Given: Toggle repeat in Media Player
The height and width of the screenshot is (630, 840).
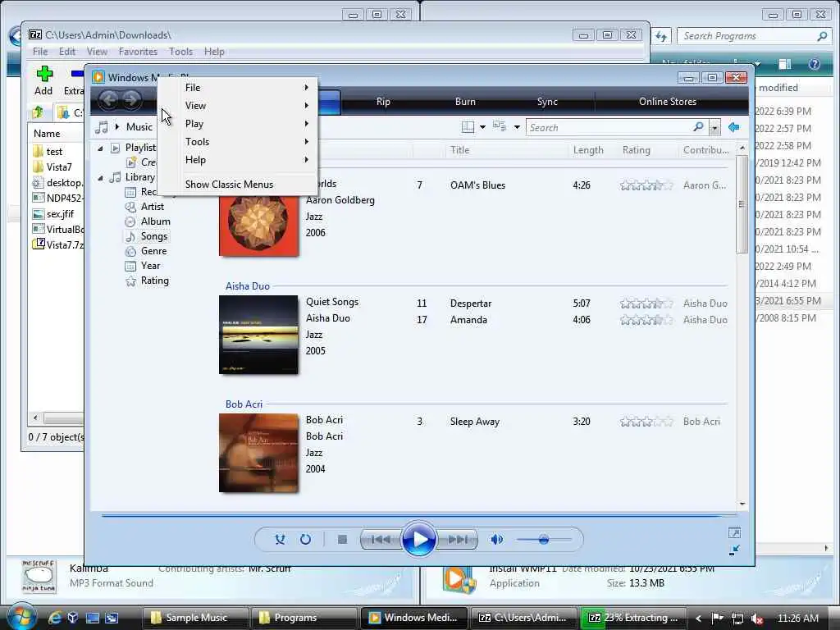Looking at the screenshot, I should [305, 540].
